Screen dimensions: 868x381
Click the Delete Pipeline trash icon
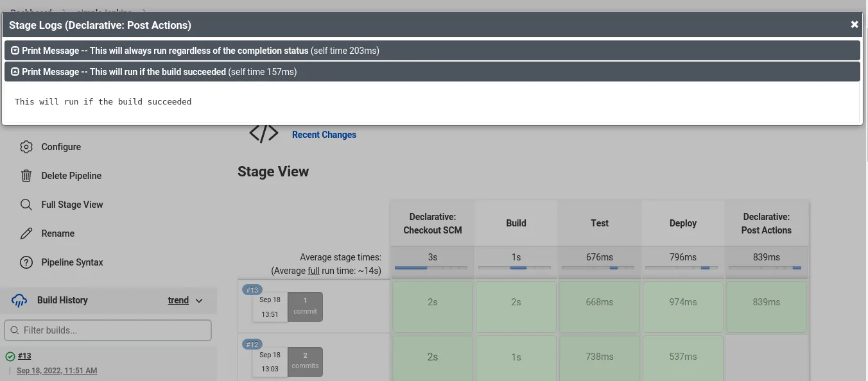[x=26, y=176]
